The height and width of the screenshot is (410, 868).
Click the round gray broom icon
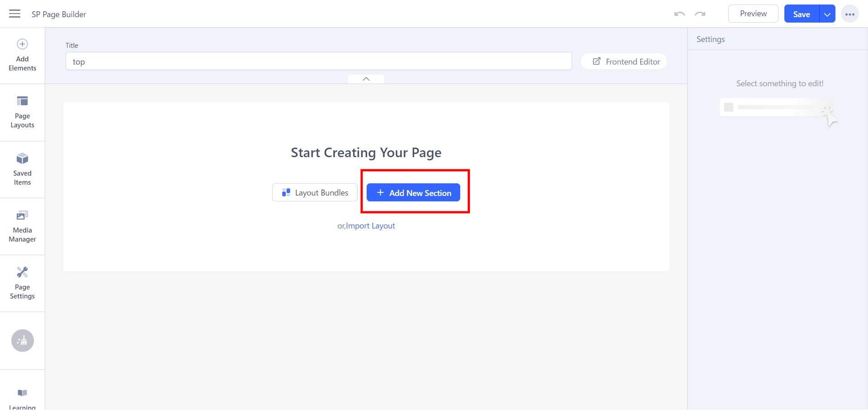tap(23, 340)
